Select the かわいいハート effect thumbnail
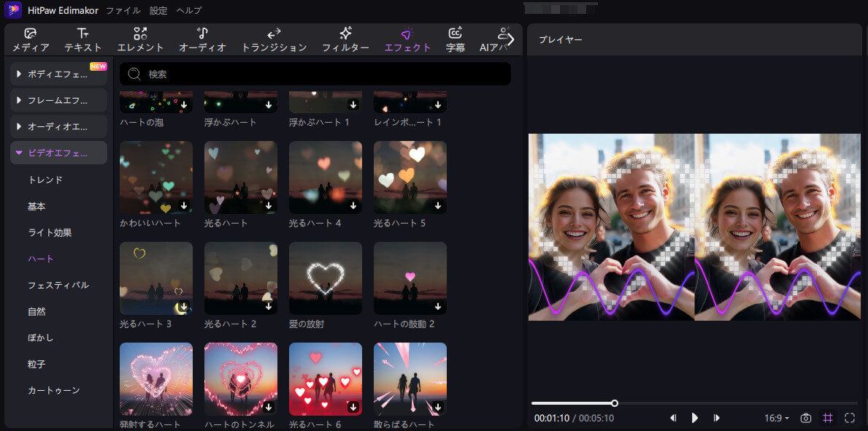868x431 pixels. [x=156, y=178]
